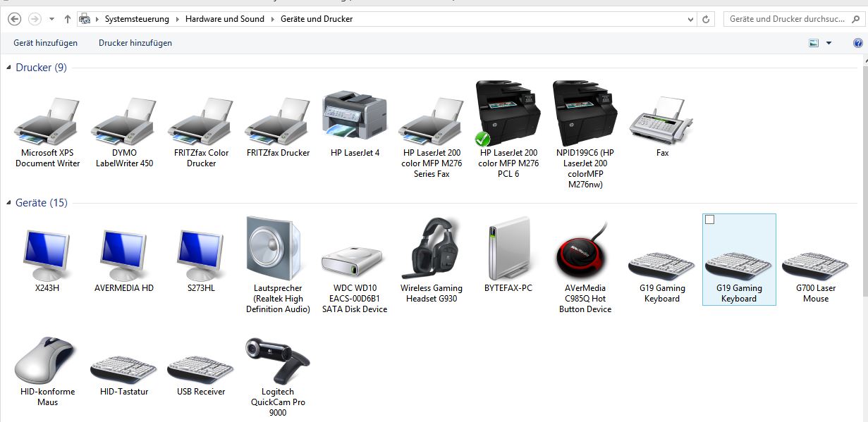The width and height of the screenshot is (868, 422).
Task: Click Systemsteuerung in the address path
Action: (x=137, y=19)
